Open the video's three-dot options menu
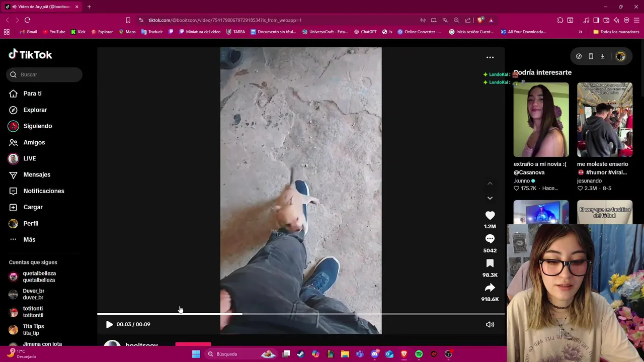The image size is (644, 362). [490, 57]
